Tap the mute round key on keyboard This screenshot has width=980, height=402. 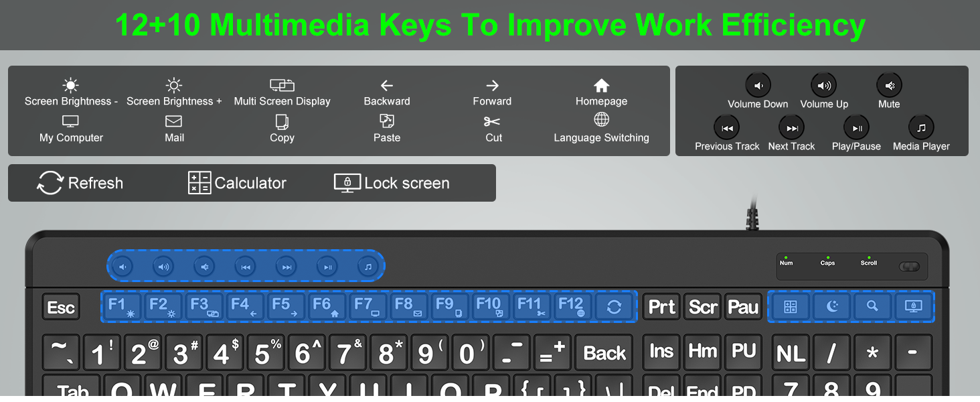tap(204, 267)
